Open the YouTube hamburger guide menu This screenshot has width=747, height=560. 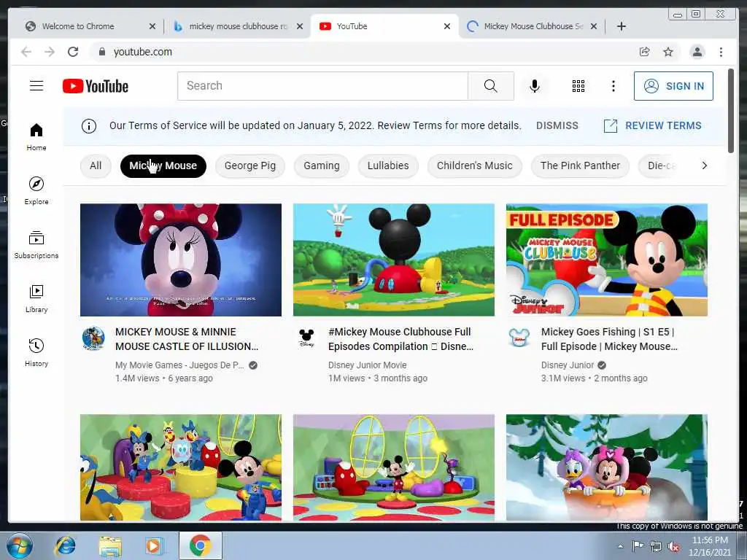point(36,86)
